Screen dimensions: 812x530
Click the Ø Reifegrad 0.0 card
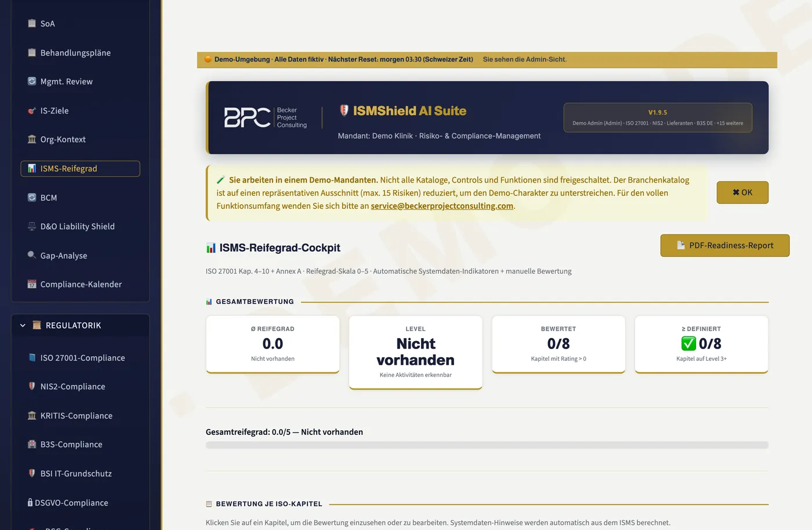click(x=273, y=344)
